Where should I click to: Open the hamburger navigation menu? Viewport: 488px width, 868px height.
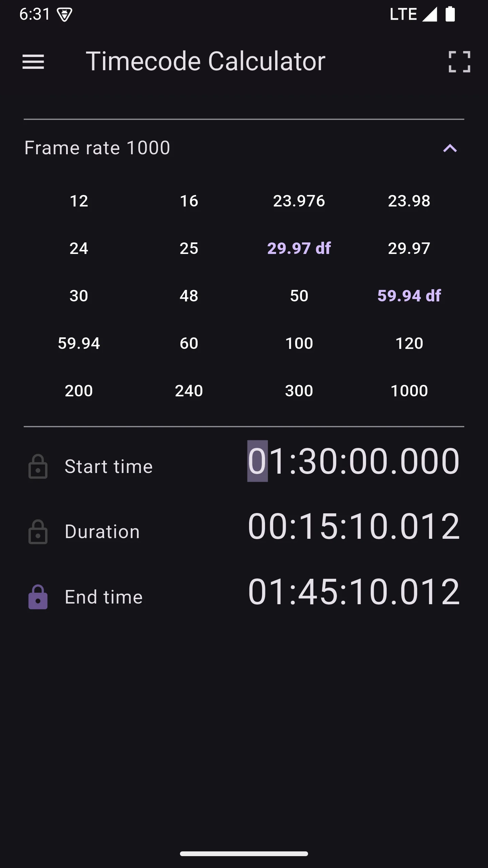pos(33,62)
